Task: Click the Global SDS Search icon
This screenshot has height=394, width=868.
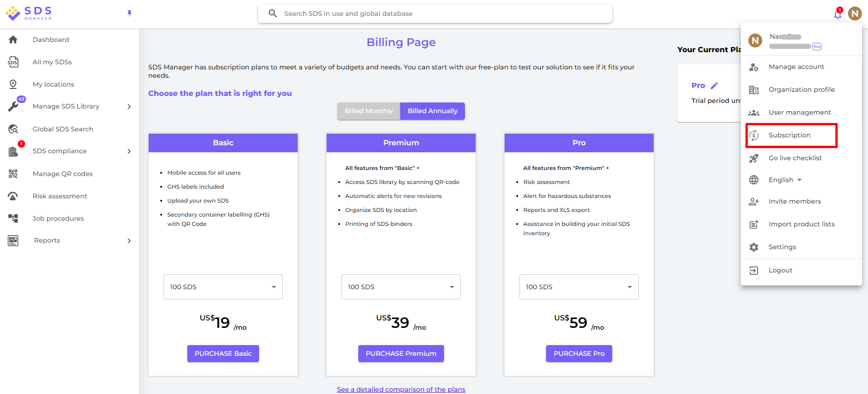Action: (x=13, y=129)
